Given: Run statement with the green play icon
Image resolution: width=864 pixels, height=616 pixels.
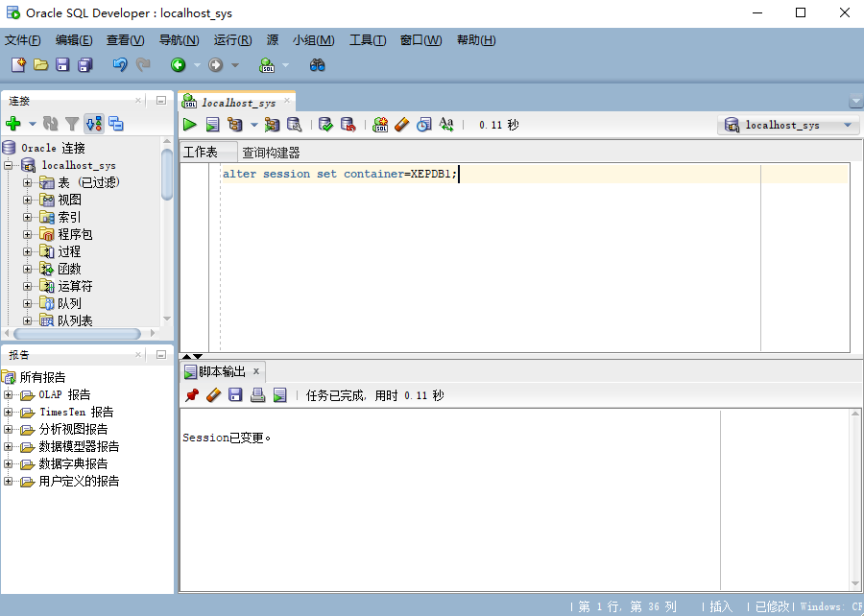Looking at the screenshot, I should coord(190,125).
